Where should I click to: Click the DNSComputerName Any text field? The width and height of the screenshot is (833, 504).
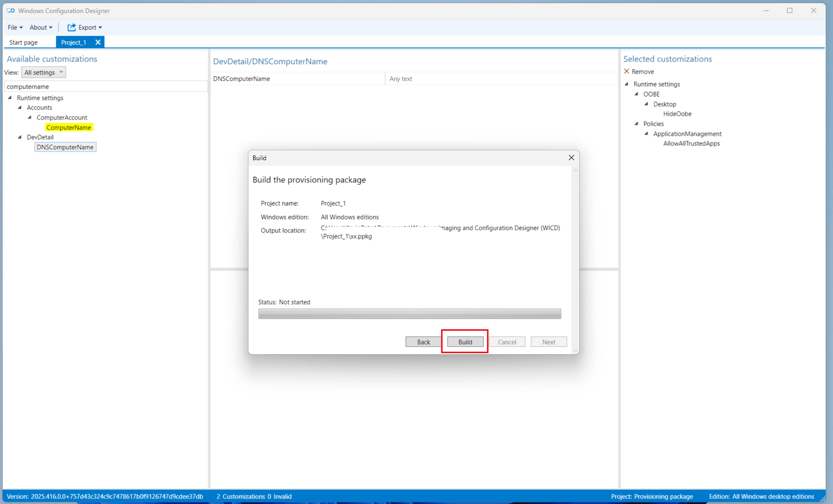[x=501, y=79]
